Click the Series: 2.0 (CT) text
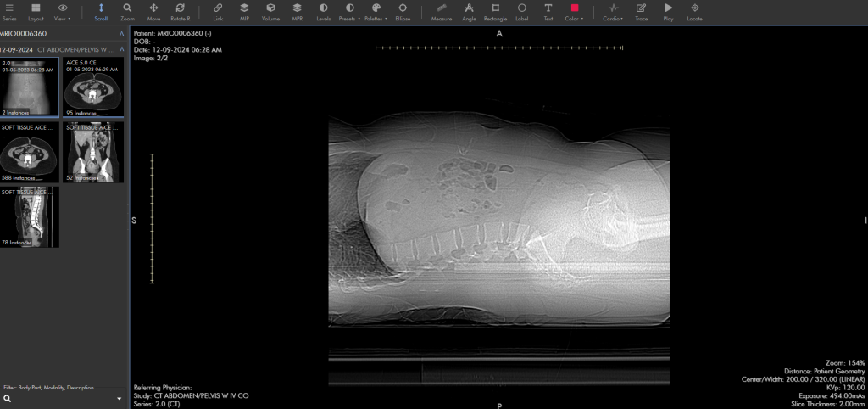This screenshot has height=409, width=868. pyautogui.click(x=157, y=405)
